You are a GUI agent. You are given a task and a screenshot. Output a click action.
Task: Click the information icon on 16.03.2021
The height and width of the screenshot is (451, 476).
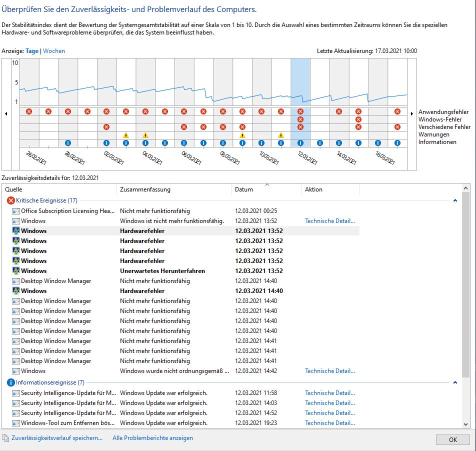pos(378,143)
